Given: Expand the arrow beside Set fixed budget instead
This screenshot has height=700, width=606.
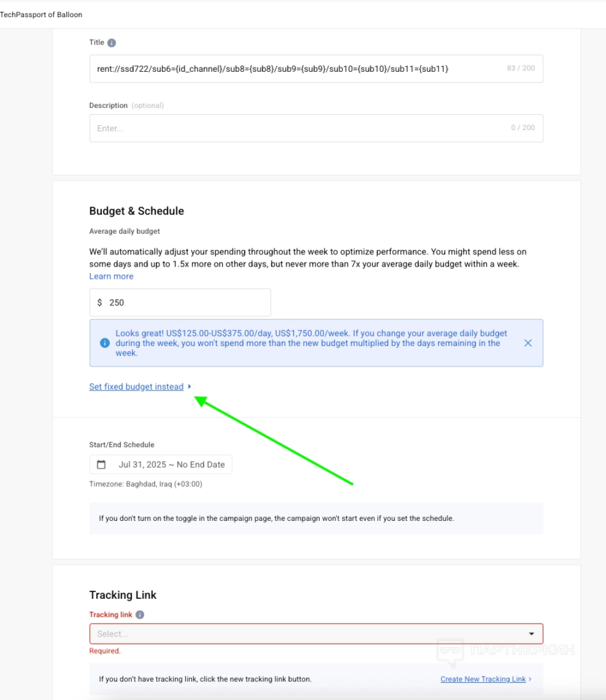Looking at the screenshot, I should click(x=189, y=387).
